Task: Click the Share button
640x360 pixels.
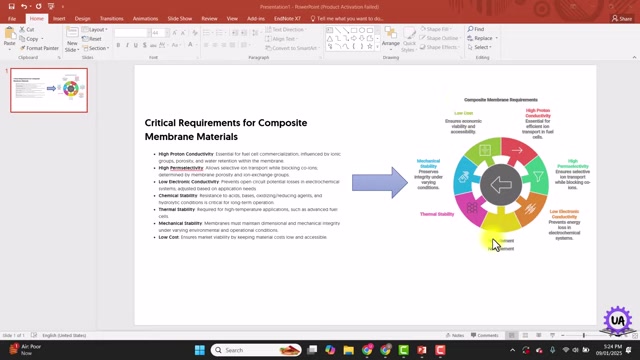Action: 622,18
